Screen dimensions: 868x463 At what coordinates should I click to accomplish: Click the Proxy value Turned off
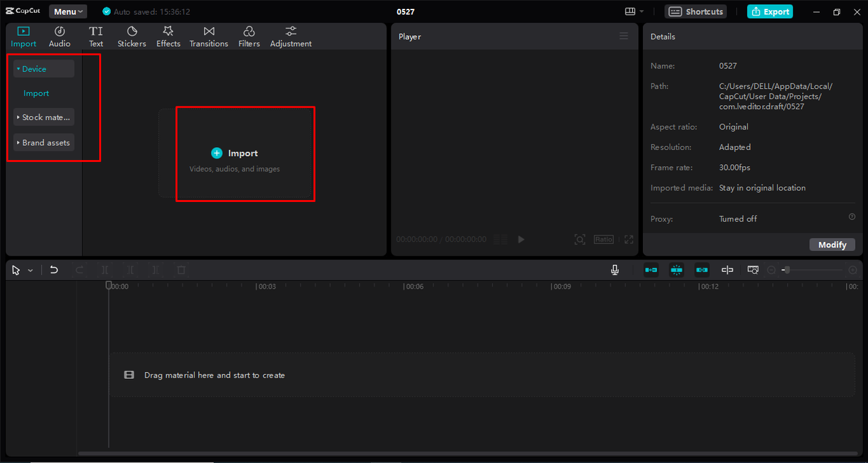tap(738, 219)
